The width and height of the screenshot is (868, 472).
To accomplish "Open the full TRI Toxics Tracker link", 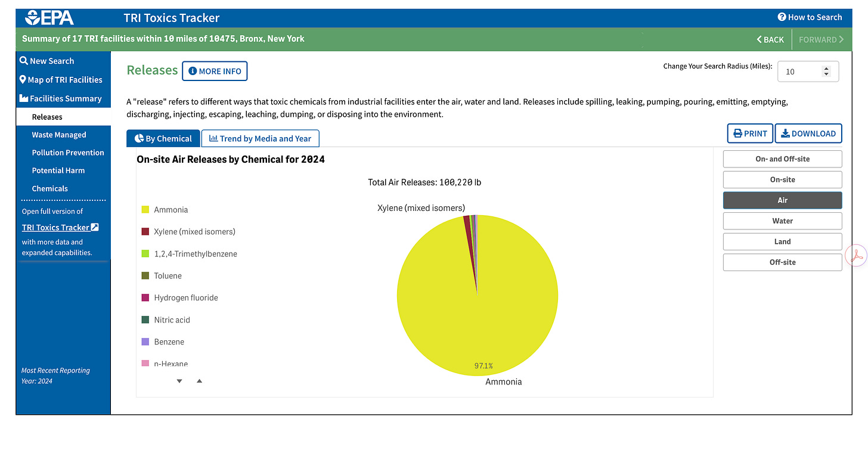I will coord(60,227).
